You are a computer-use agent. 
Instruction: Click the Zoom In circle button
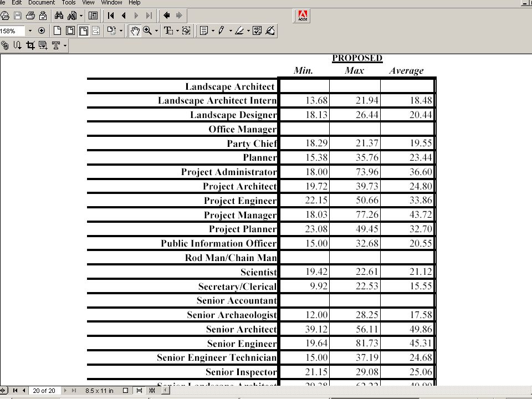click(x=42, y=31)
